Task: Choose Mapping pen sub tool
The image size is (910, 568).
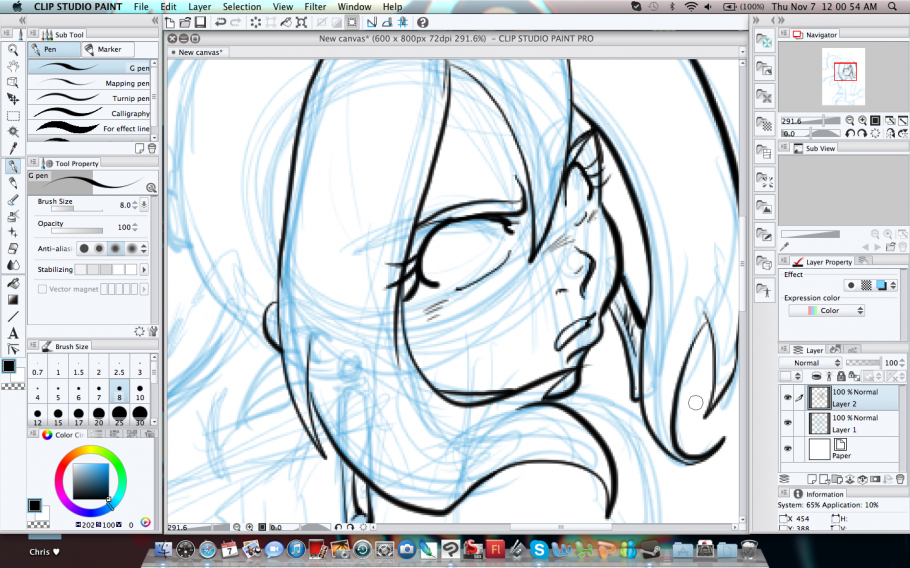Action: click(x=89, y=83)
